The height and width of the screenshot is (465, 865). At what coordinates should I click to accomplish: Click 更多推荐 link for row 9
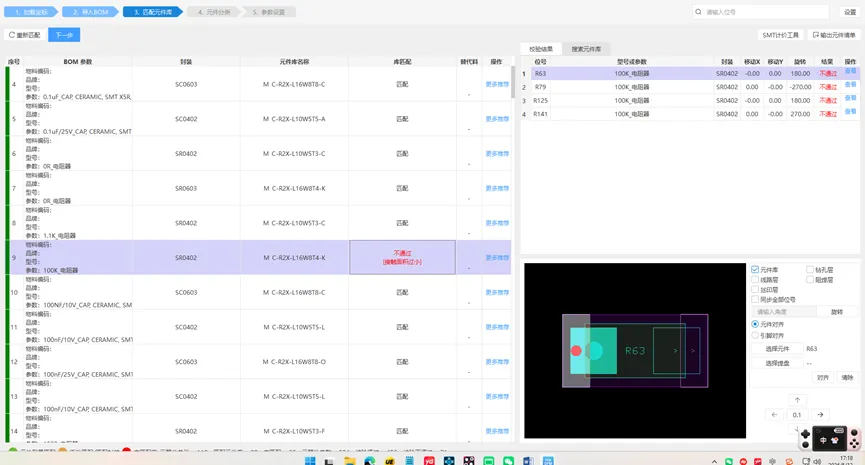coord(497,258)
